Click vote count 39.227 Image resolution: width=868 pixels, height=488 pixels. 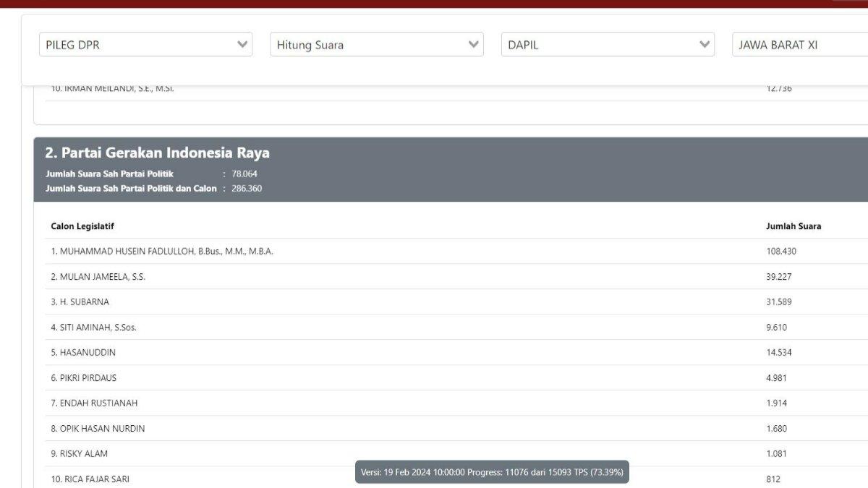click(x=779, y=276)
